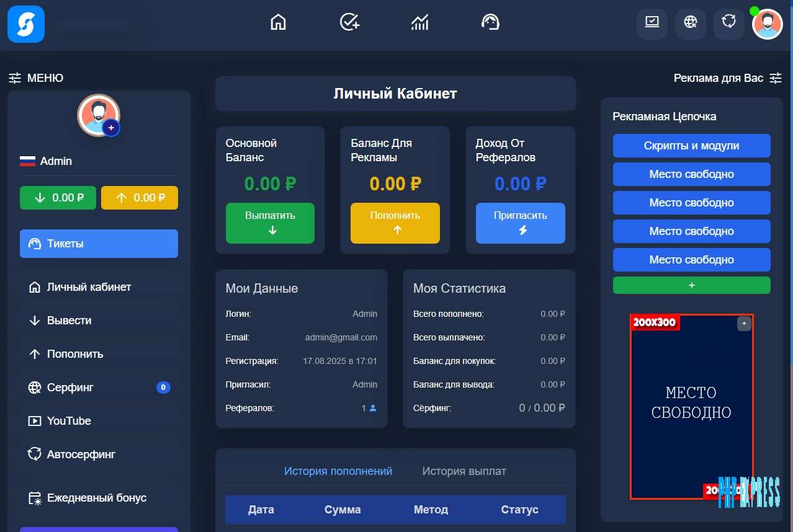
Task: Click the Доход От Рефералов 0.00 ₽ amount
Action: pyautogui.click(x=521, y=184)
